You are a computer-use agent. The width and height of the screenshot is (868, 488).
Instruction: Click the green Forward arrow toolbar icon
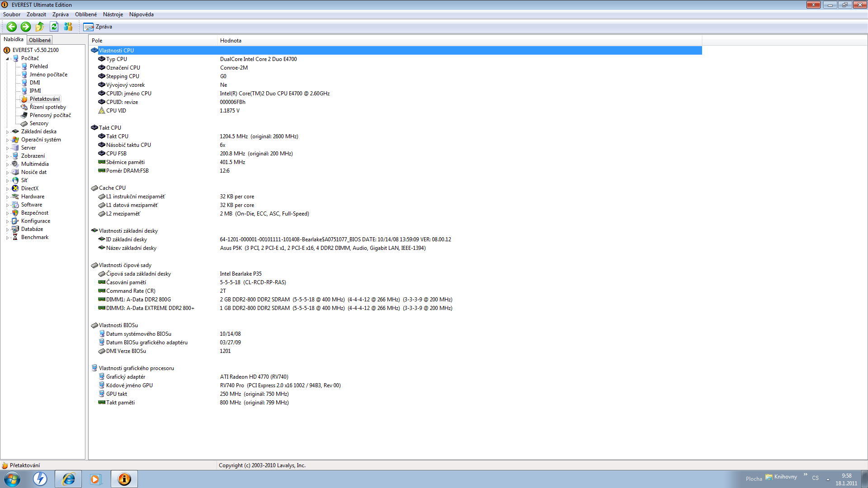click(26, 27)
